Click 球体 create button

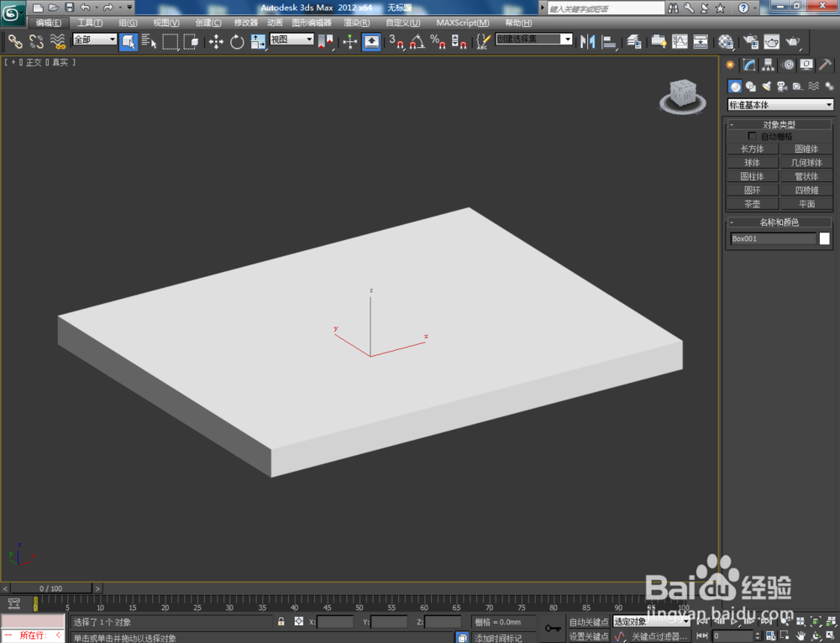pyautogui.click(x=752, y=163)
